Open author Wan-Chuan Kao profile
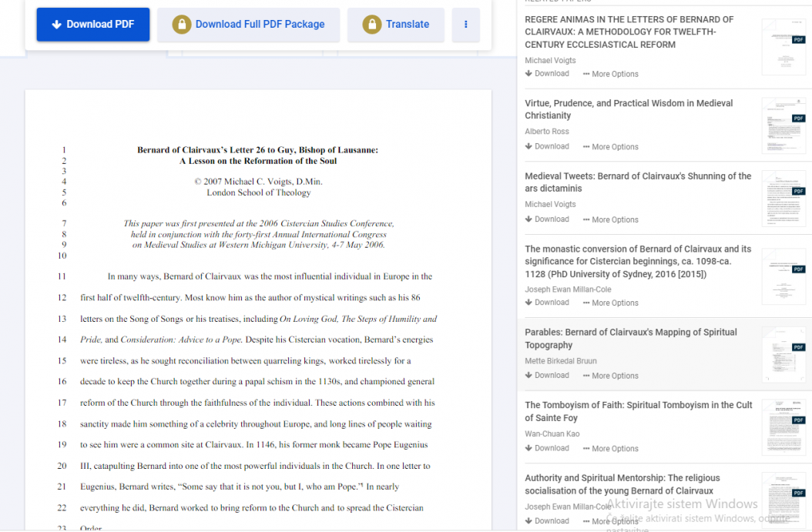 click(552, 434)
